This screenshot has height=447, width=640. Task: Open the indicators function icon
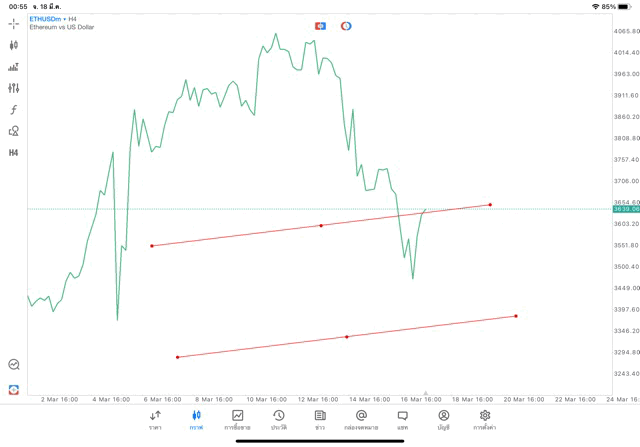point(13,110)
